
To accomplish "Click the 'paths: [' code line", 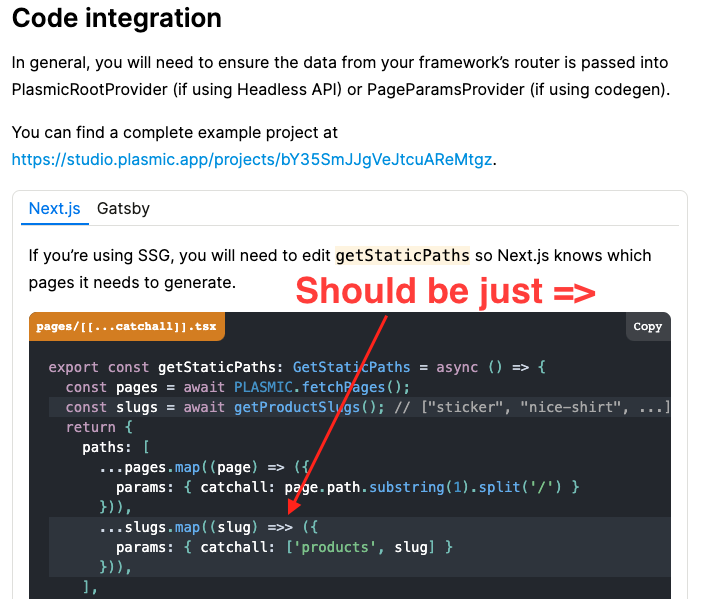I will (x=117, y=447).
